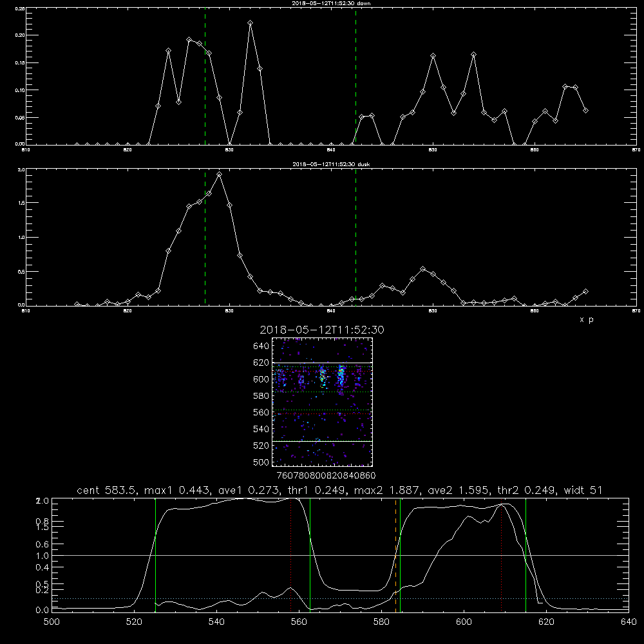Click the "580" label on the spectral image's vertical axis
Image resolution: width=644 pixels, height=644 pixels.
tap(261, 396)
